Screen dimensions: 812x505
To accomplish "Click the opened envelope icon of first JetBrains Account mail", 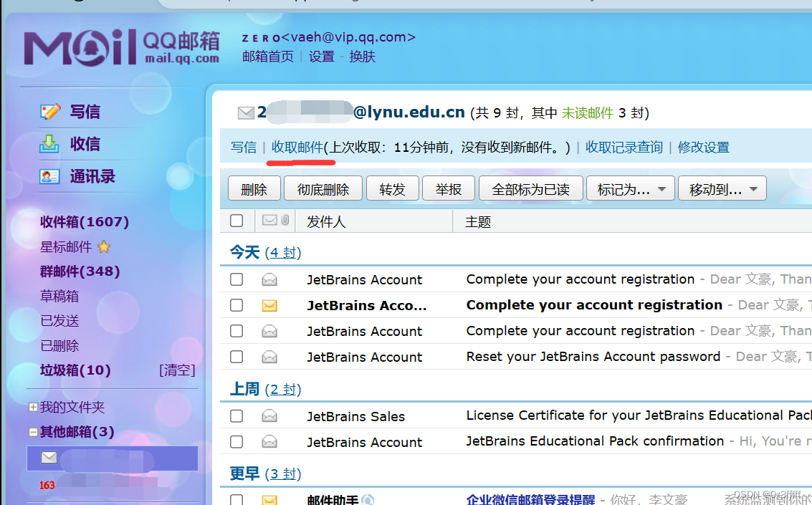I will click(x=269, y=280).
